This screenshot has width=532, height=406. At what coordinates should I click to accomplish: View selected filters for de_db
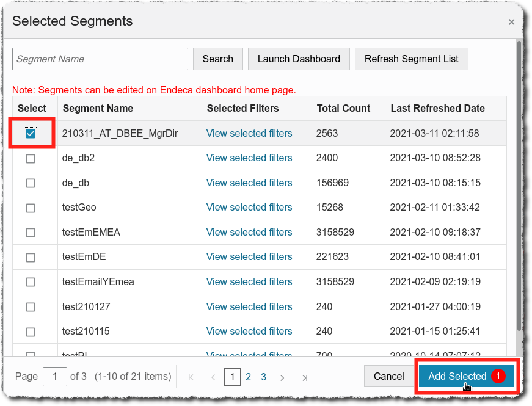click(x=249, y=183)
